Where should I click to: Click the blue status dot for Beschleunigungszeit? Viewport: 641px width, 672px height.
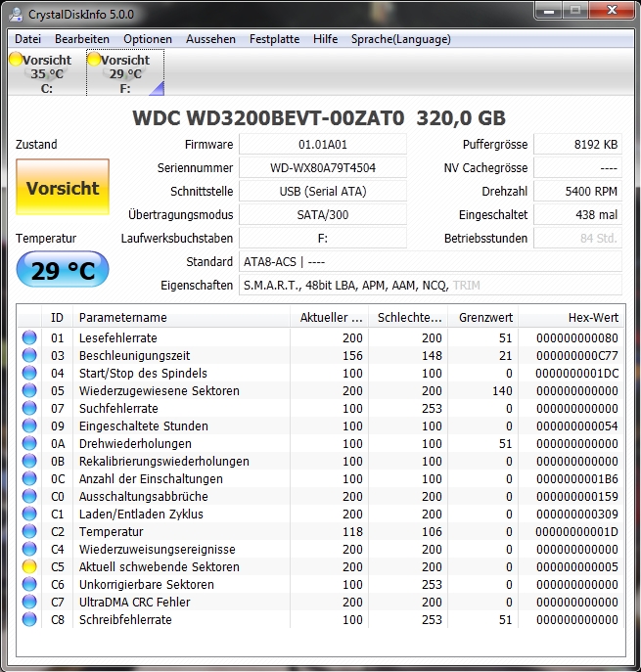(x=29, y=355)
